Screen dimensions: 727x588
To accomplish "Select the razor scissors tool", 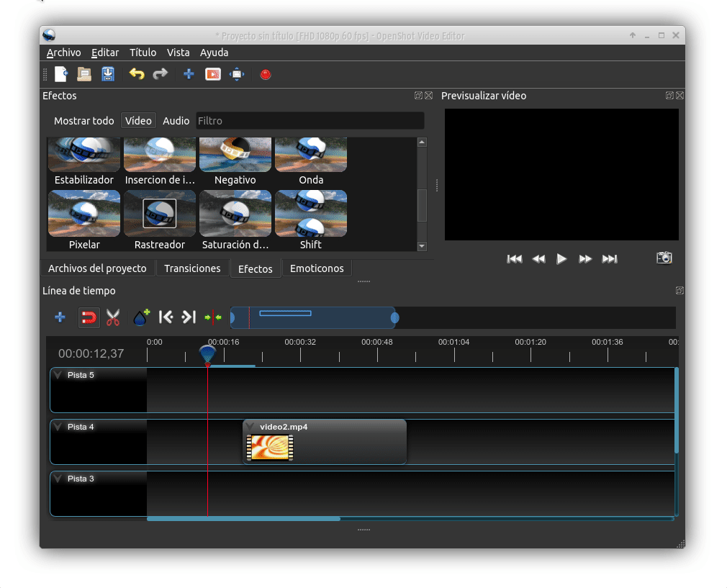I will coord(113,317).
